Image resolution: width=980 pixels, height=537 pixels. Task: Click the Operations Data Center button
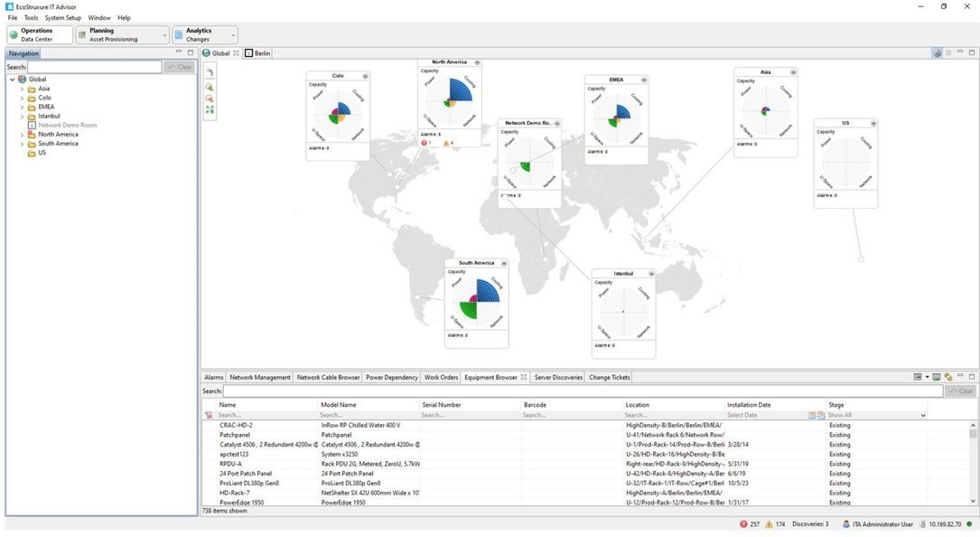pos(38,34)
